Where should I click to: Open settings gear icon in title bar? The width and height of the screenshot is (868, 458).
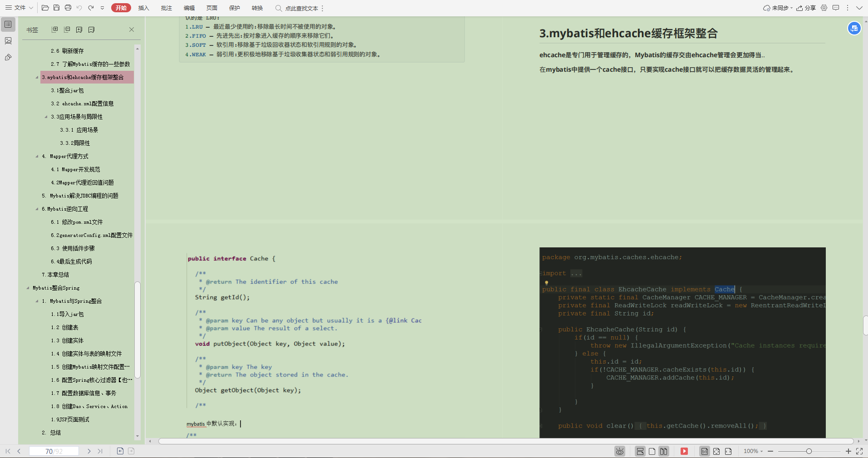tap(824, 8)
